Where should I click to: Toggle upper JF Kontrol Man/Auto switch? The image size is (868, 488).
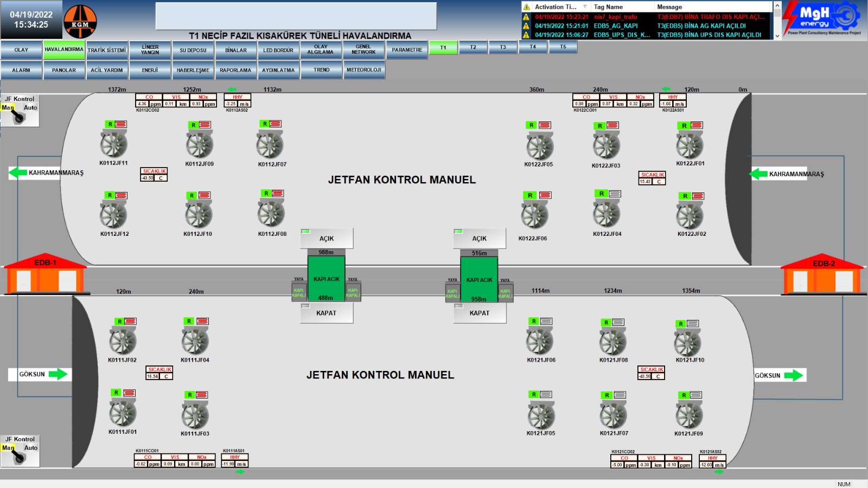pyautogui.click(x=19, y=115)
